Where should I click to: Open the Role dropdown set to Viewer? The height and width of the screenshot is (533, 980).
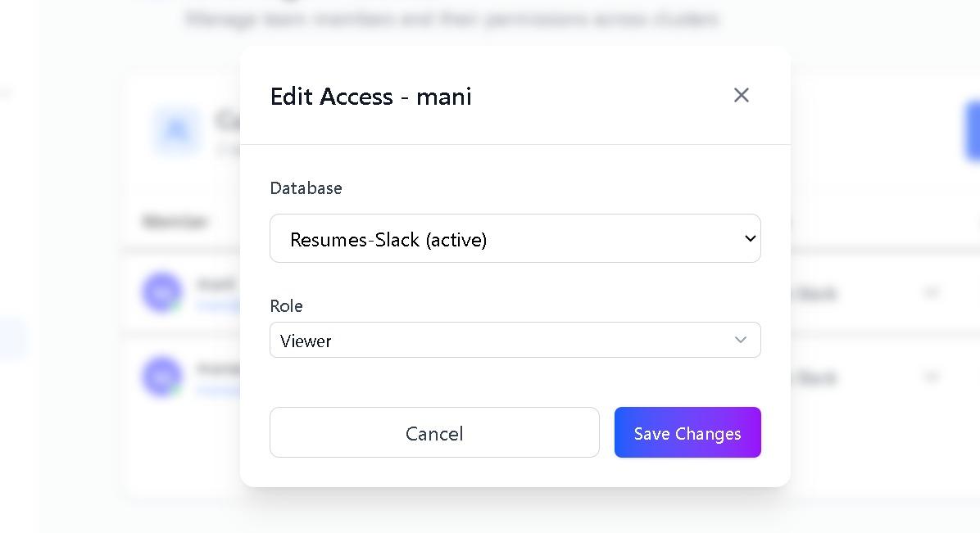pos(515,341)
